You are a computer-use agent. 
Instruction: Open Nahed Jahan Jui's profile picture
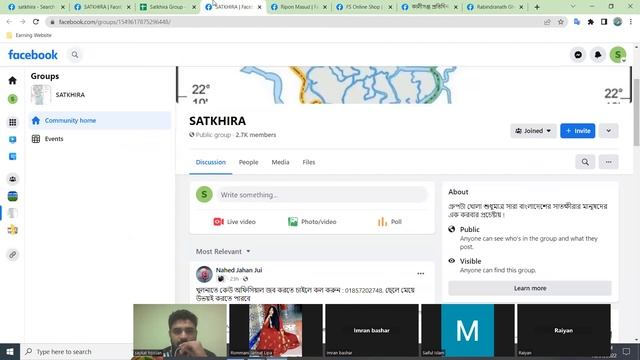point(204,274)
